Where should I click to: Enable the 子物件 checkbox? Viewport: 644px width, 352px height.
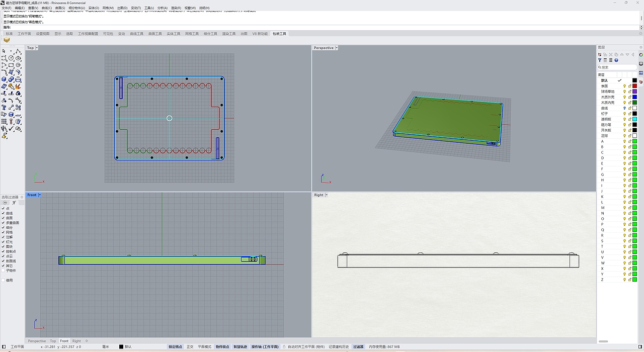coord(3,271)
